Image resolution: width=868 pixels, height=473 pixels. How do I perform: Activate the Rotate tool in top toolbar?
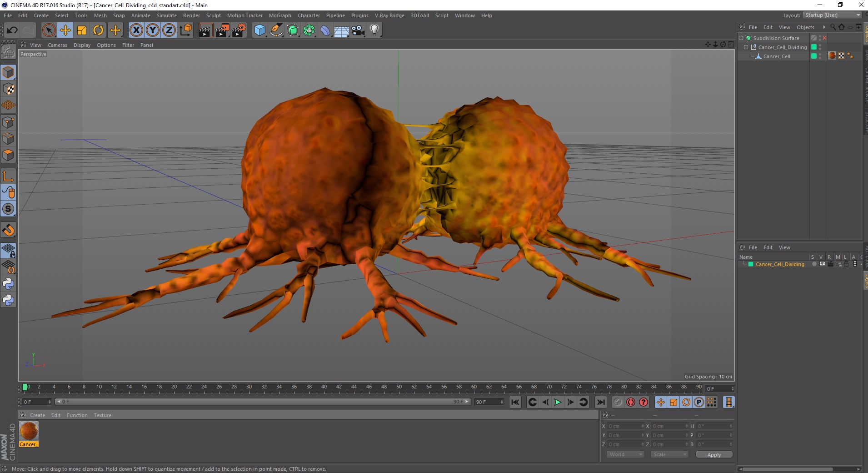[x=98, y=30]
